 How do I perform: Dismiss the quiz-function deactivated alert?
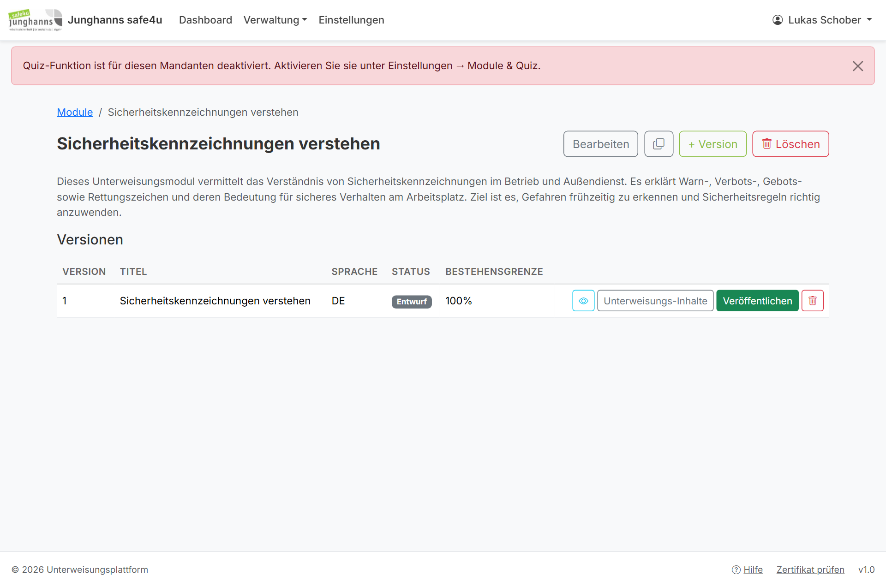point(857,66)
